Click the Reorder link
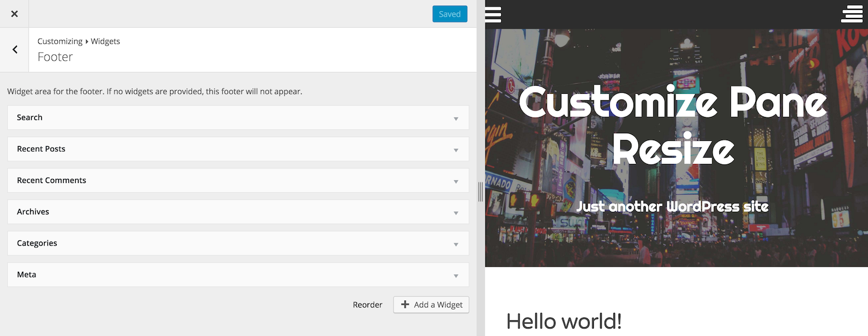Image resolution: width=868 pixels, height=336 pixels. click(x=367, y=305)
